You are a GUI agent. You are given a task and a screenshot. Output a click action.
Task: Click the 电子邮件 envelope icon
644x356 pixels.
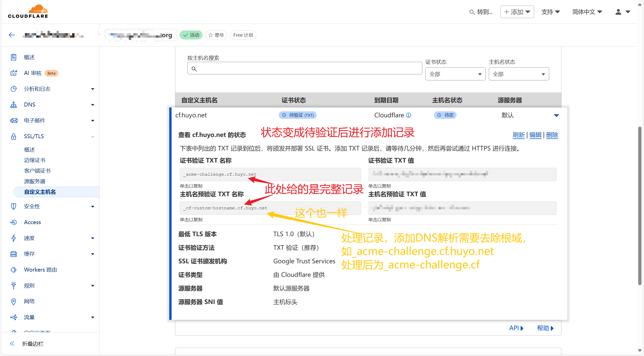tap(14, 120)
